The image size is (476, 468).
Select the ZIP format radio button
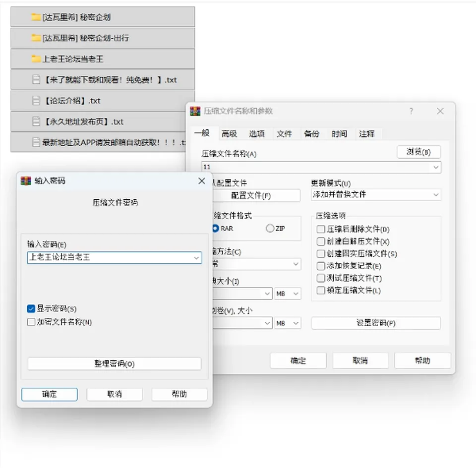point(270,228)
